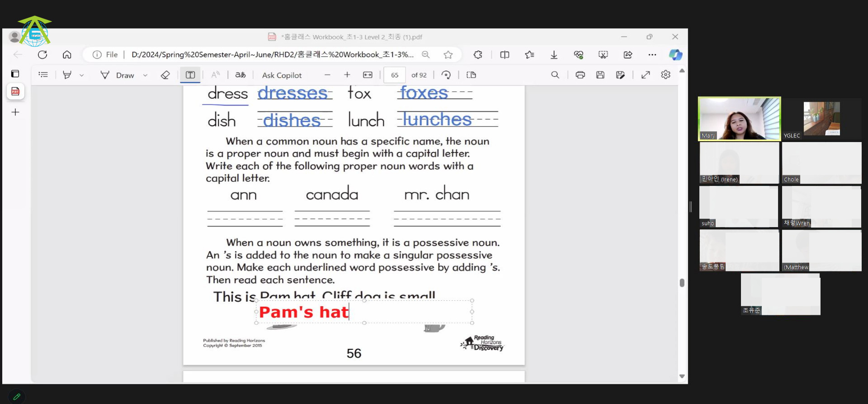
Task: Select 조유준 video thumbnail
Action: pos(781,294)
